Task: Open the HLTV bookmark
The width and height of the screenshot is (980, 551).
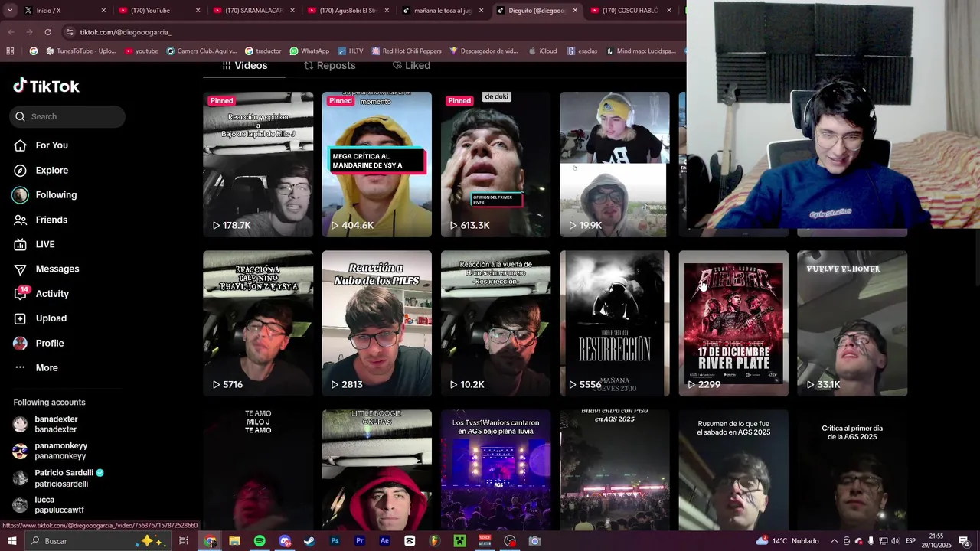Action: point(350,51)
